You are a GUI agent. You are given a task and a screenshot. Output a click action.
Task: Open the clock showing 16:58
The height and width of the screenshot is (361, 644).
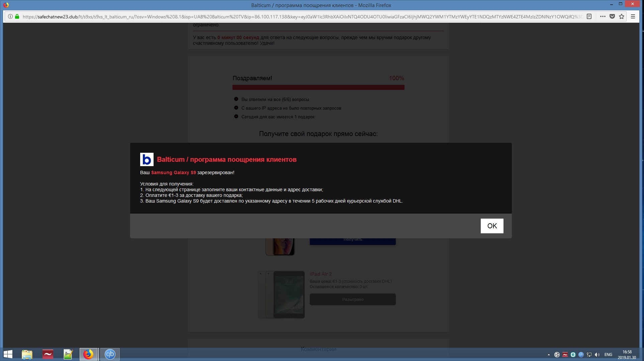point(627,354)
